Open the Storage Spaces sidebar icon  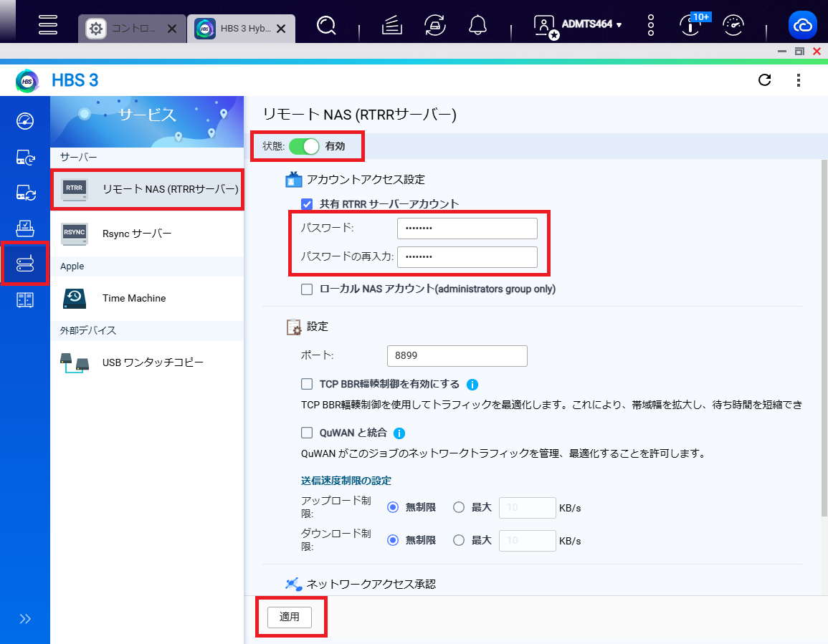click(x=25, y=300)
